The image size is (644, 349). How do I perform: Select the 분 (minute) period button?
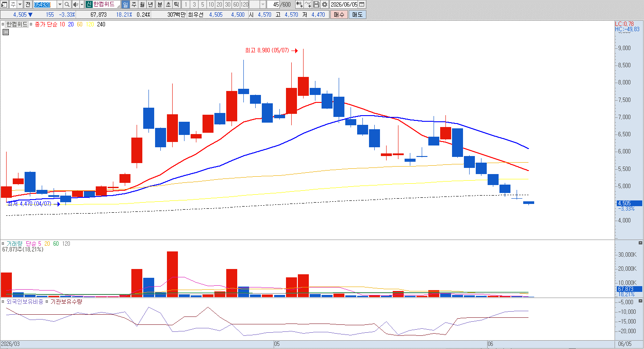tap(159, 4)
